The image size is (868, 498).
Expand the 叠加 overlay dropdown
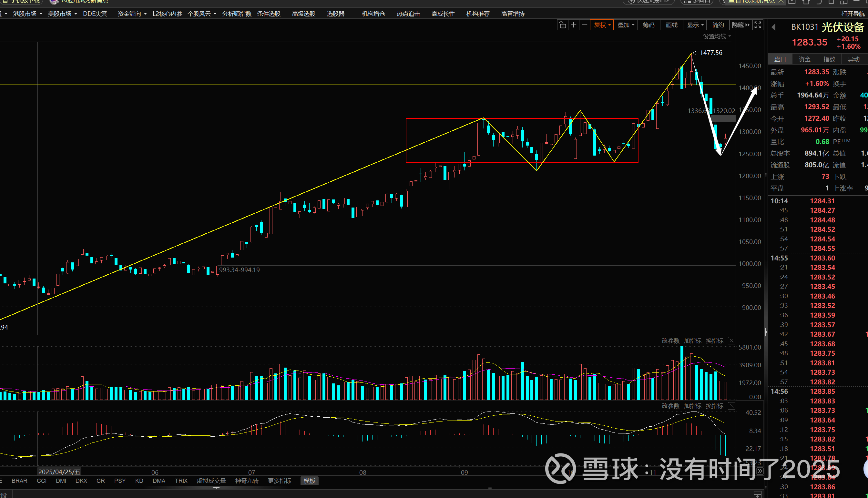(x=626, y=25)
